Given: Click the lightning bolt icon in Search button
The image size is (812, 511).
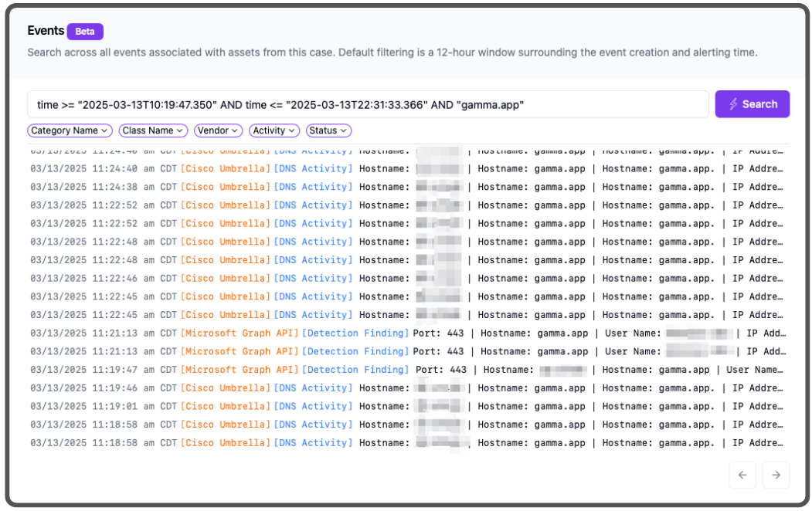Looking at the screenshot, I should pyautogui.click(x=733, y=104).
